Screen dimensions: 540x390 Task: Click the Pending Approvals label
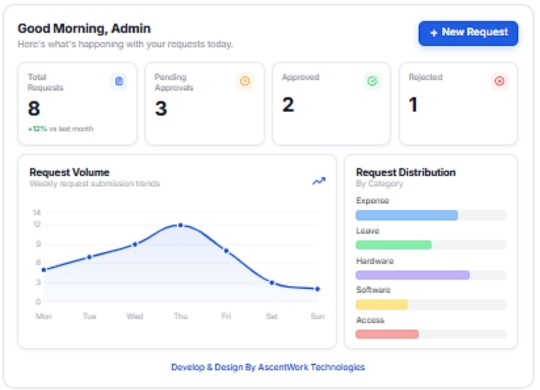pos(174,82)
